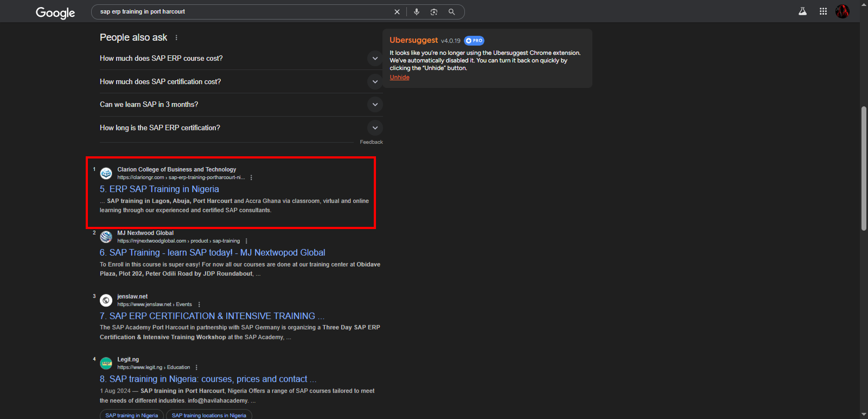Screen dimensions: 868x419
Task: Click the vertical page scrollbar thumb
Action: [864, 168]
